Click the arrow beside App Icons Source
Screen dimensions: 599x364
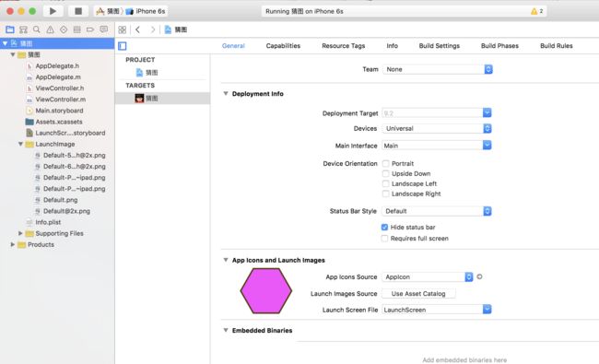(x=479, y=276)
